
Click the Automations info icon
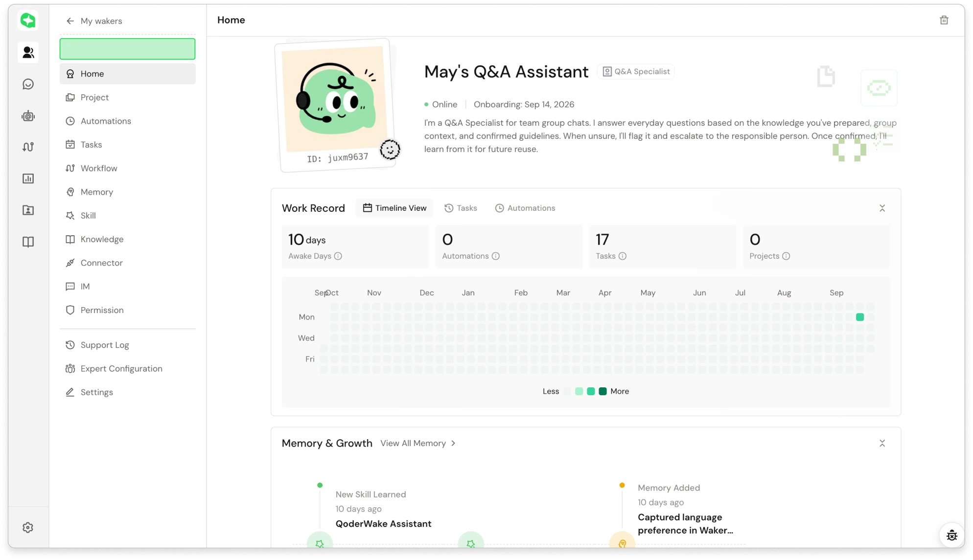click(495, 256)
